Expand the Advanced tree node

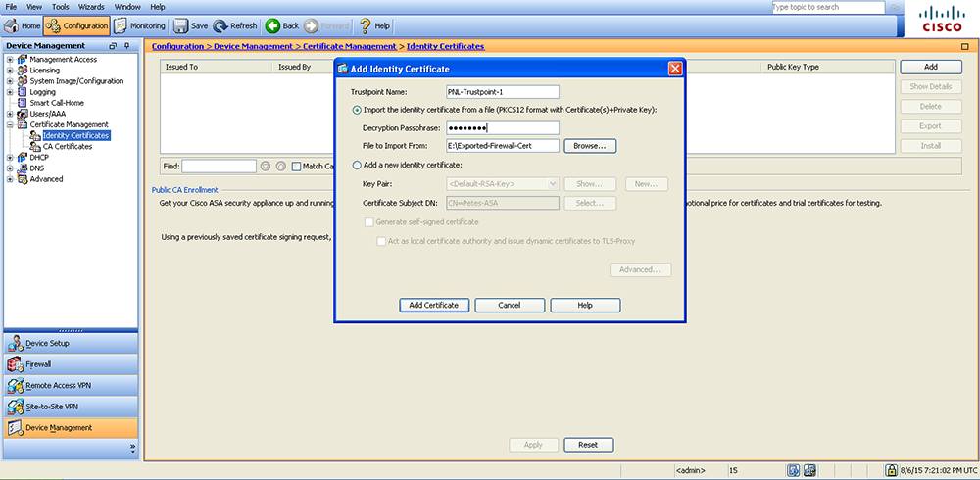pos(10,179)
